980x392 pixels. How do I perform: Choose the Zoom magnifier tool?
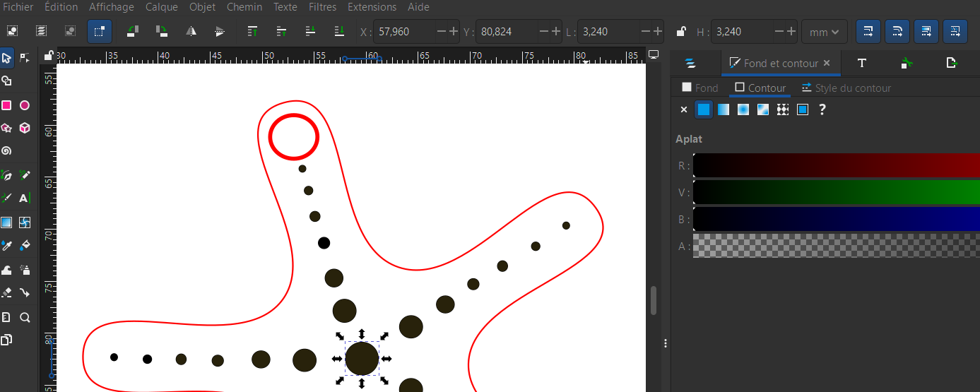tap(25, 317)
